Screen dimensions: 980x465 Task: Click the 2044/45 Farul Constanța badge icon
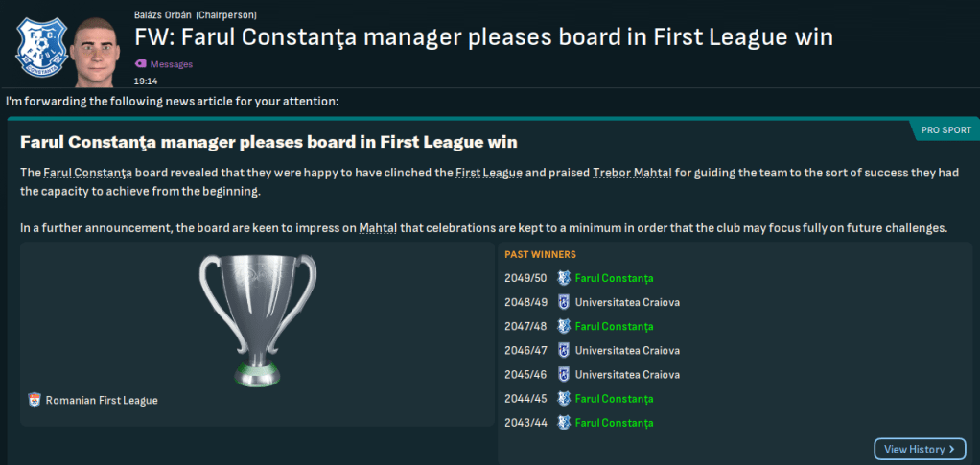(x=564, y=398)
